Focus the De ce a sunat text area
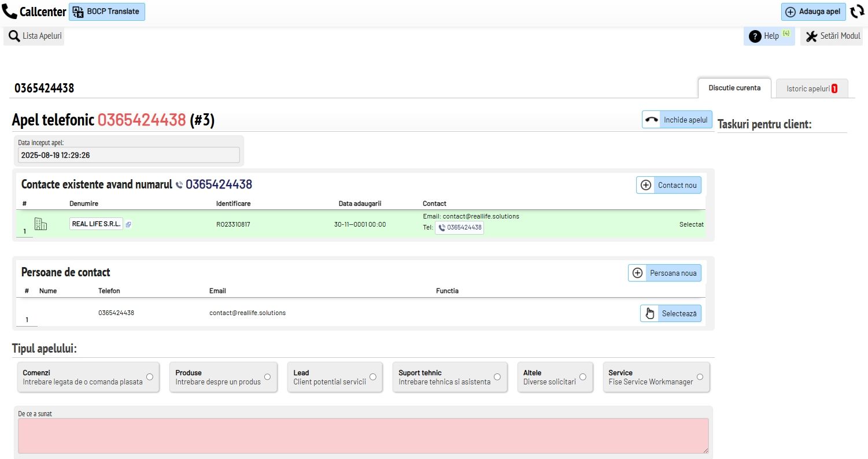Viewport: 868px width, 459px height. coord(363,435)
